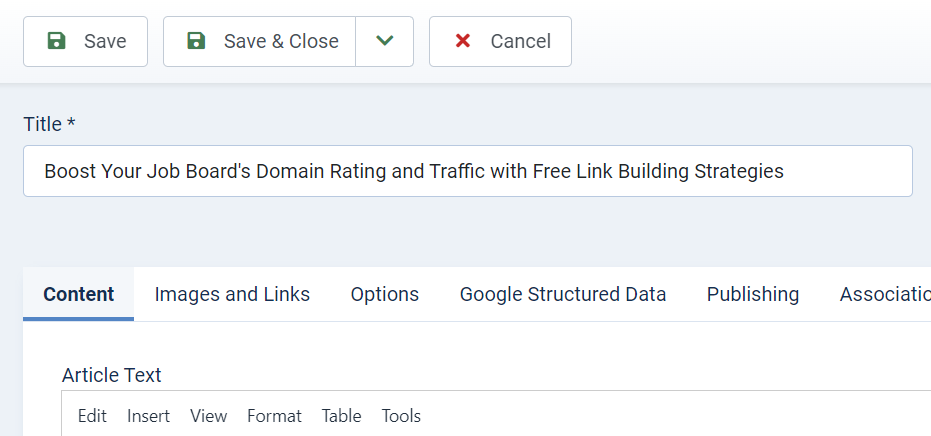The width and height of the screenshot is (931, 436).
Task: Switch to the Content tab
Action: pyautogui.click(x=79, y=294)
